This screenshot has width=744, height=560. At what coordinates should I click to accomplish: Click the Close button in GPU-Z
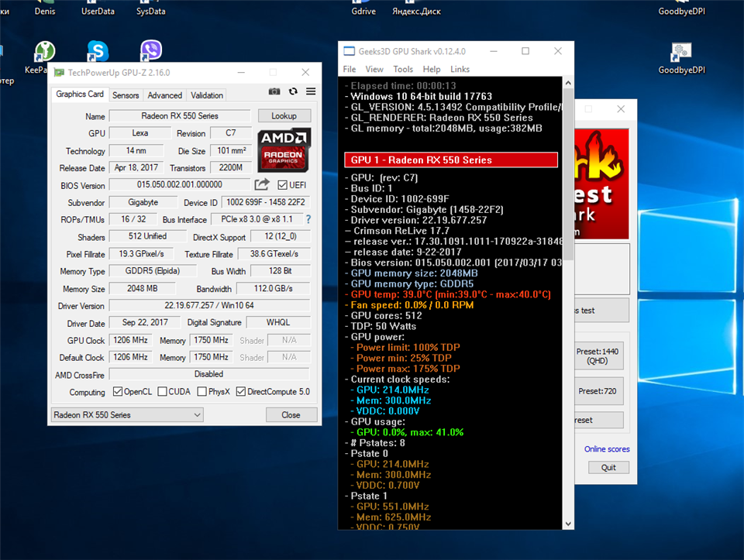click(x=291, y=415)
